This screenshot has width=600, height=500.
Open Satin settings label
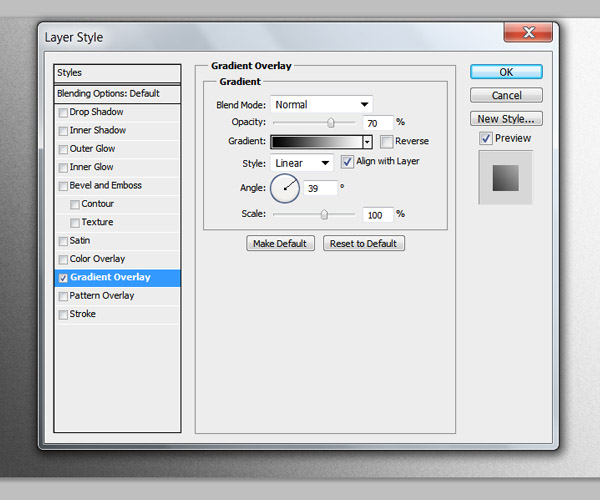click(80, 241)
